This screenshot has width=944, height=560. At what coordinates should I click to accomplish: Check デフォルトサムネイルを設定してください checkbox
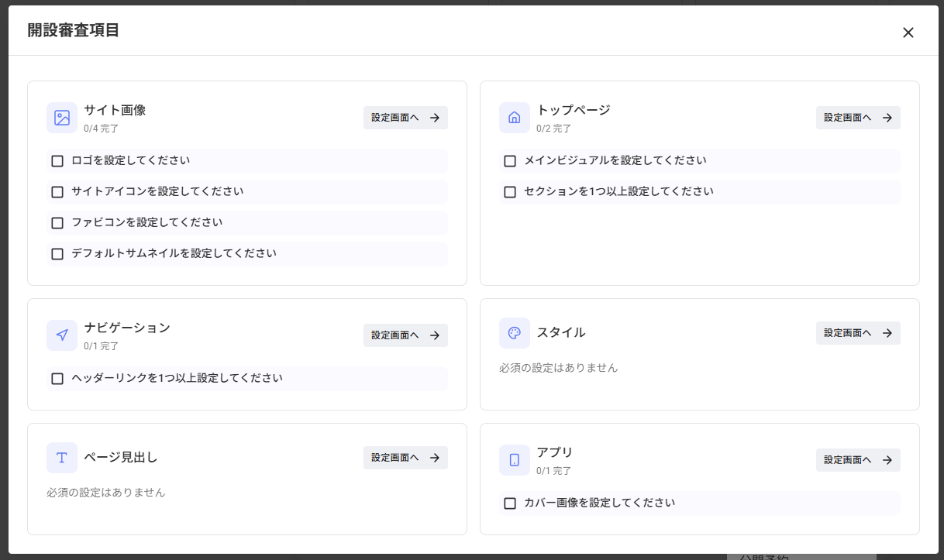pyautogui.click(x=57, y=254)
